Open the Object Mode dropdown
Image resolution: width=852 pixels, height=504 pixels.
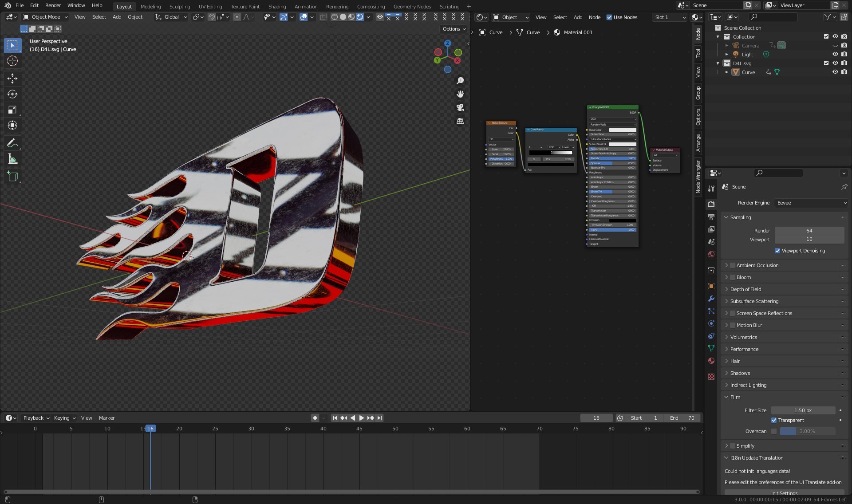(45, 17)
